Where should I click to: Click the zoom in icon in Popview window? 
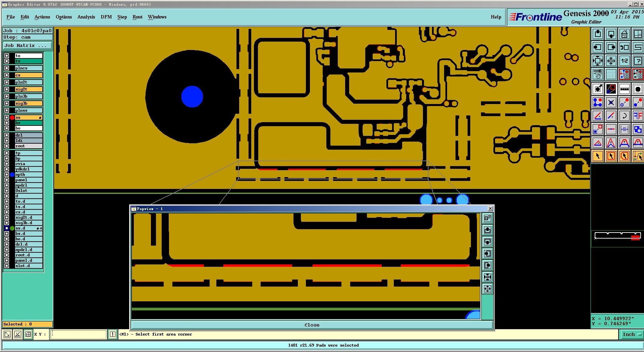click(487, 277)
